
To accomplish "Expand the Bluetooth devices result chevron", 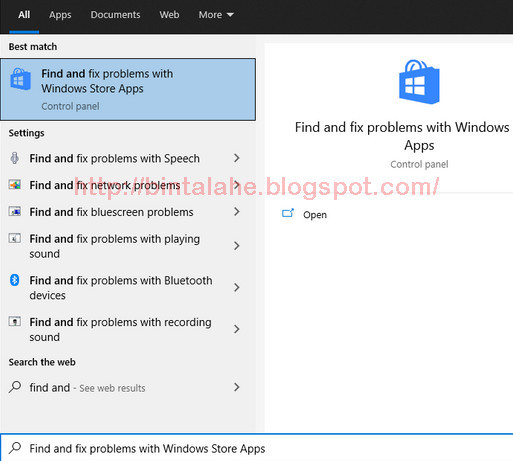I will click(x=237, y=287).
